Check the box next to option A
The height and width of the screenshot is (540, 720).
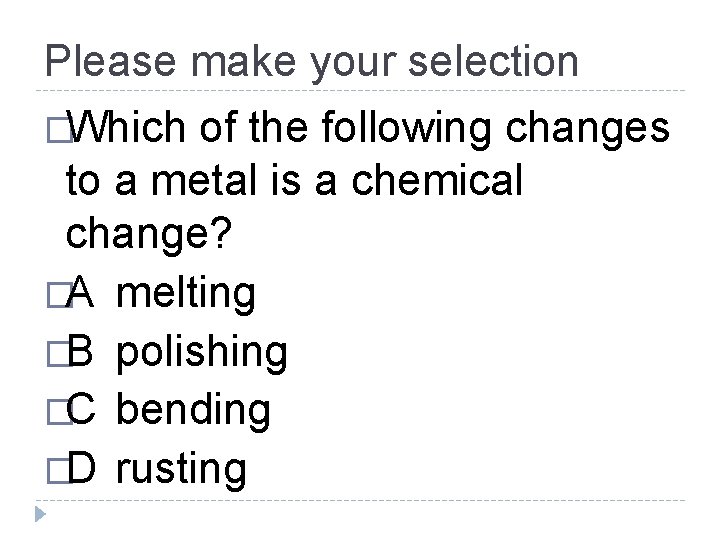pyautogui.click(x=59, y=294)
